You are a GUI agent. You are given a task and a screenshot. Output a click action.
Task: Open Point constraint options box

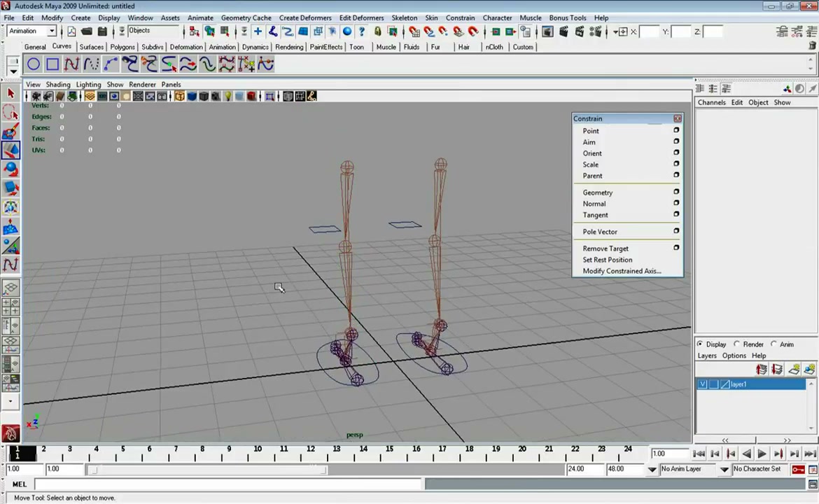[x=676, y=130]
